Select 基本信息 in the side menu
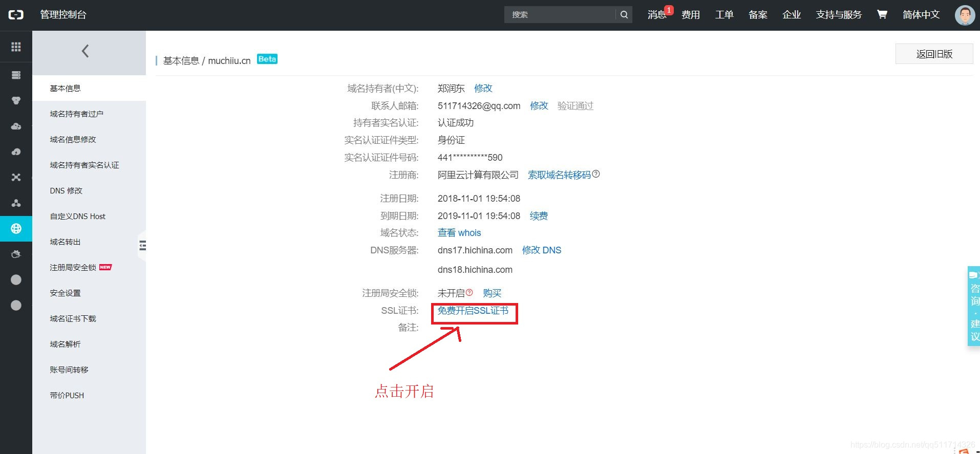Image resolution: width=980 pixels, height=454 pixels. coord(89,88)
